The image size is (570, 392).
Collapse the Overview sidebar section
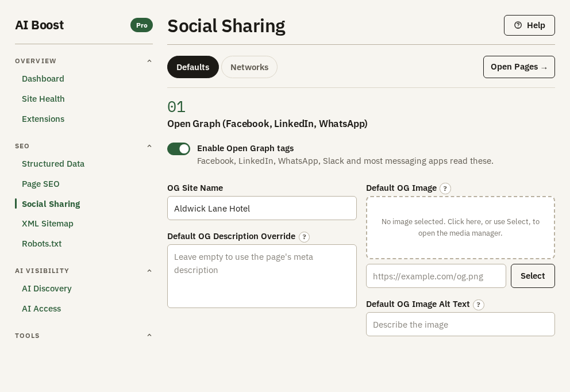(x=84, y=61)
